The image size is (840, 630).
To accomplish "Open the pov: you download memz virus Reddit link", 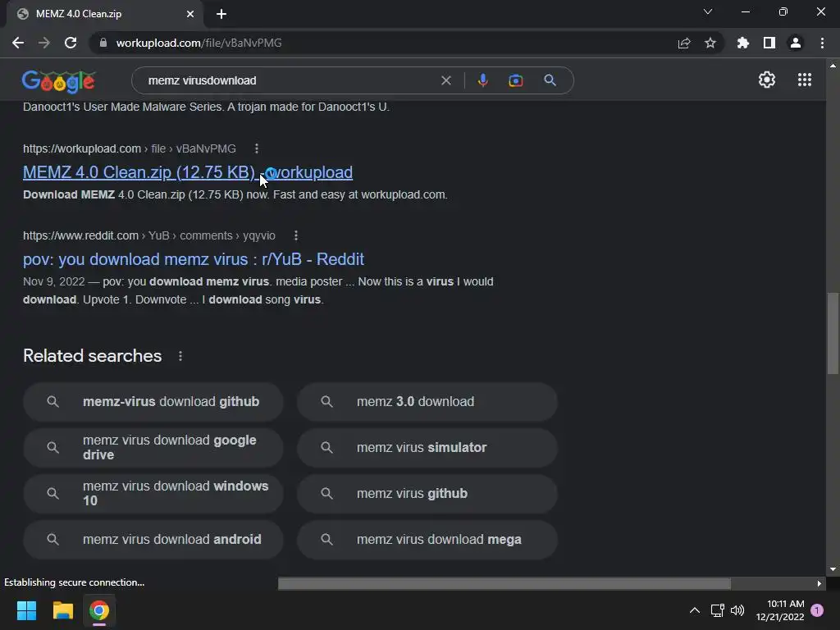I will coord(194,259).
